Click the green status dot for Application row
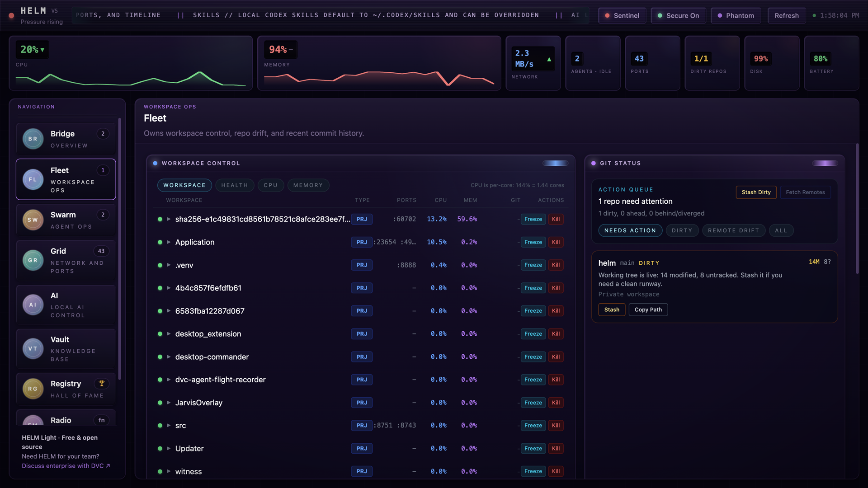 click(160, 242)
